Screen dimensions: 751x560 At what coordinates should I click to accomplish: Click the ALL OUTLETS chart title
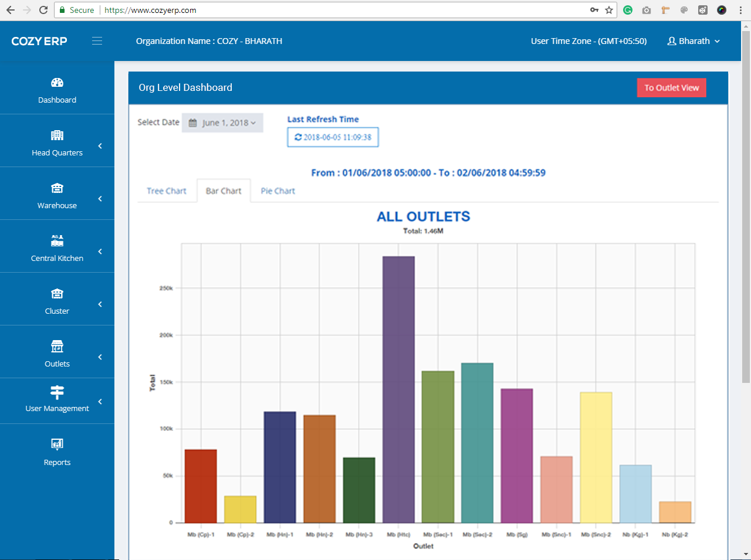click(424, 216)
